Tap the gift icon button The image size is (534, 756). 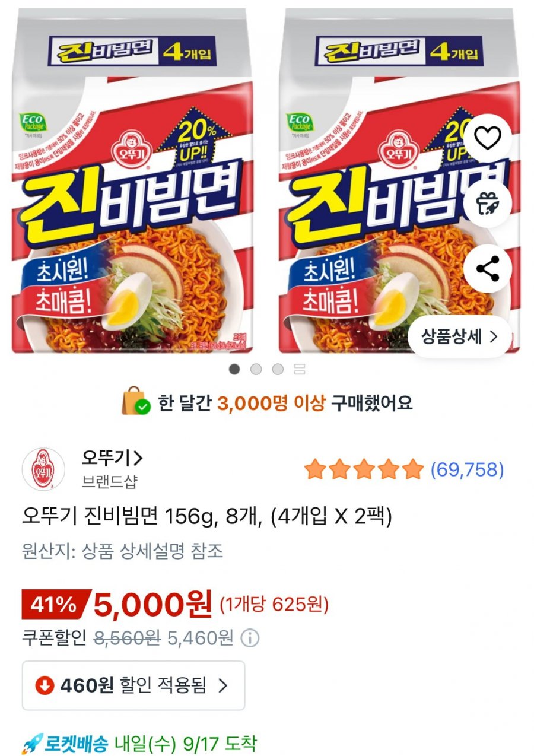click(488, 204)
